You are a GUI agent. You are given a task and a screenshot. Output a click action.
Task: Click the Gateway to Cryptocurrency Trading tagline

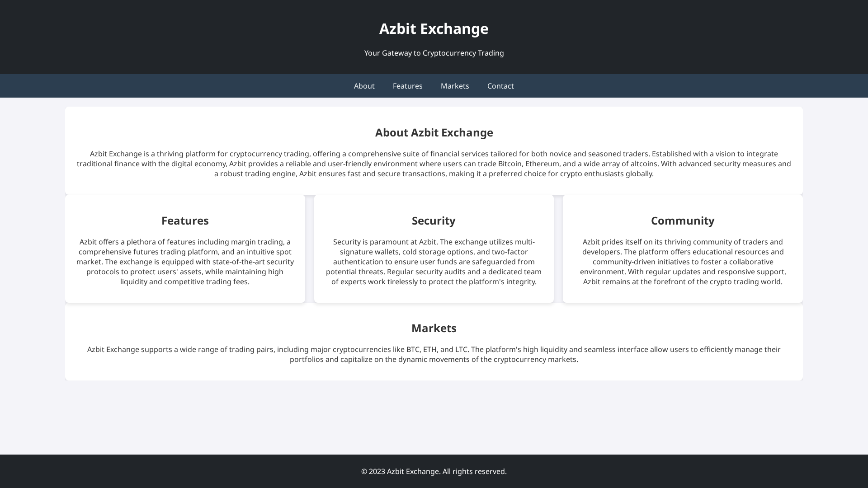(434, 53)
